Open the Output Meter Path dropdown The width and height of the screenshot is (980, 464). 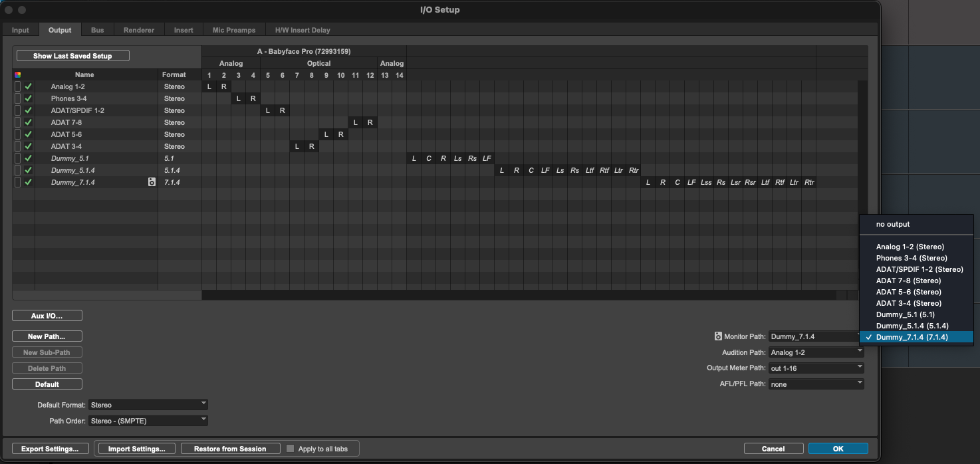(816, 368)
